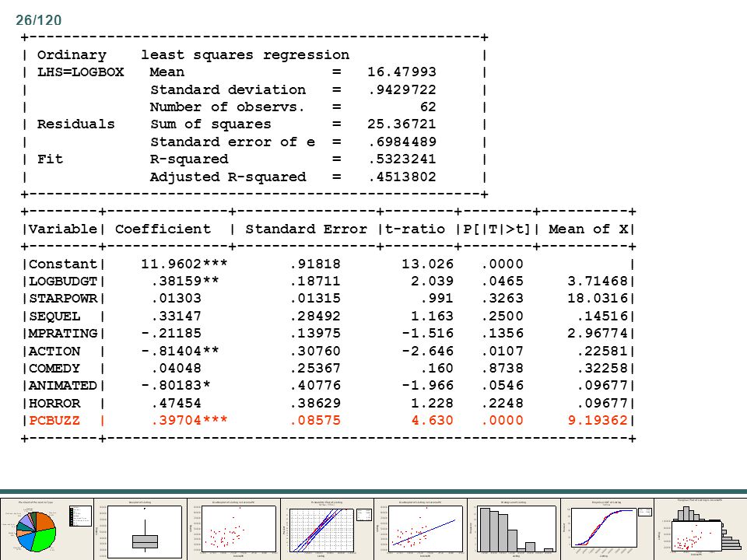
Task: Click the 'P[|T|>t]' column header
Action: coord(496,229)
